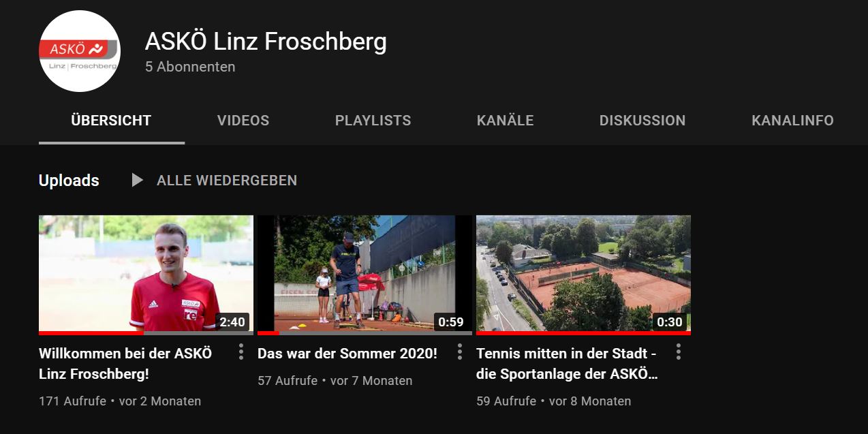Open the Kanalinfo tab
The width and height of the screenshot is (868, 434).
[793, 121]
